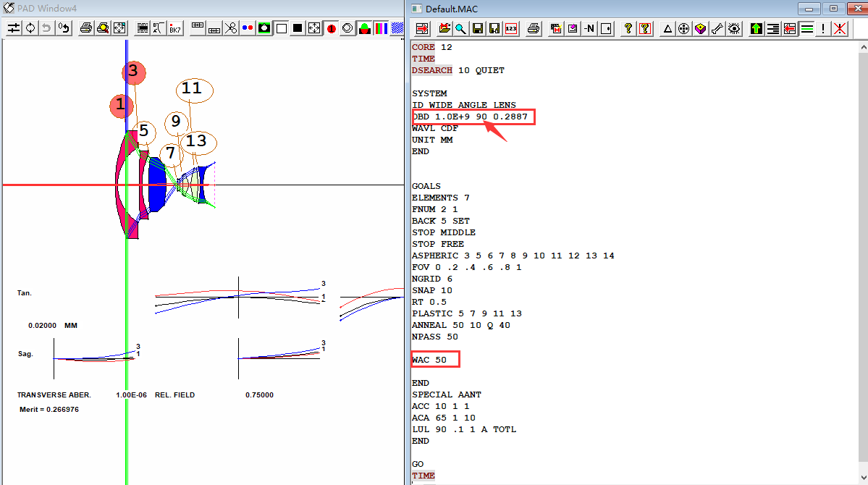Click the green up-arrow toolbar icon
Viewport: 868px width, 485px height.
click(757, 29)
